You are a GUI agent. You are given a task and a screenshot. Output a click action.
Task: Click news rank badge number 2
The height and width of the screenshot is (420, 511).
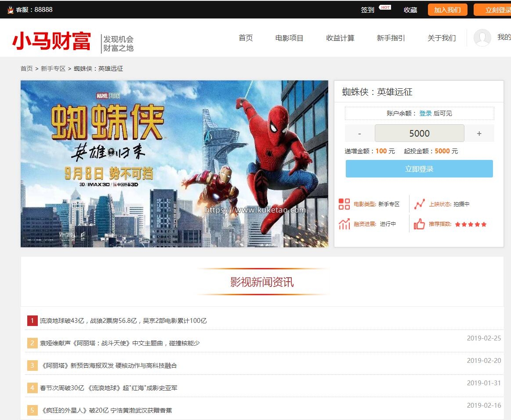(x=32, y=343)
